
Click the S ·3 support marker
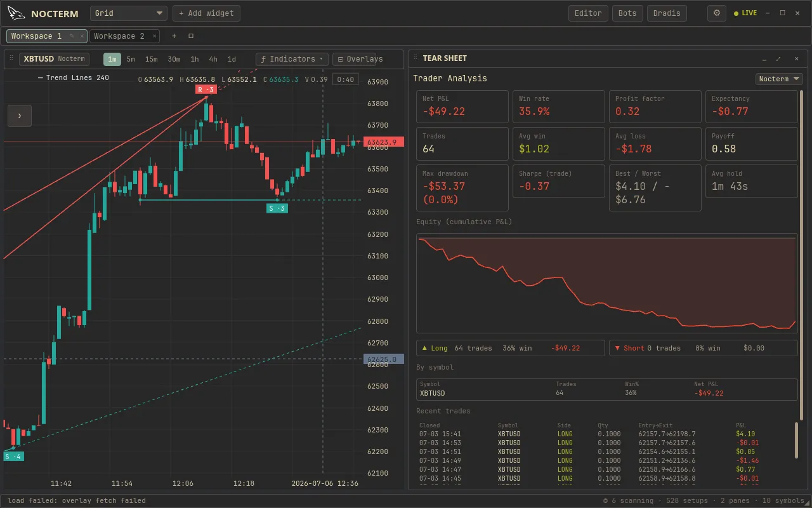tap(277, 208)
